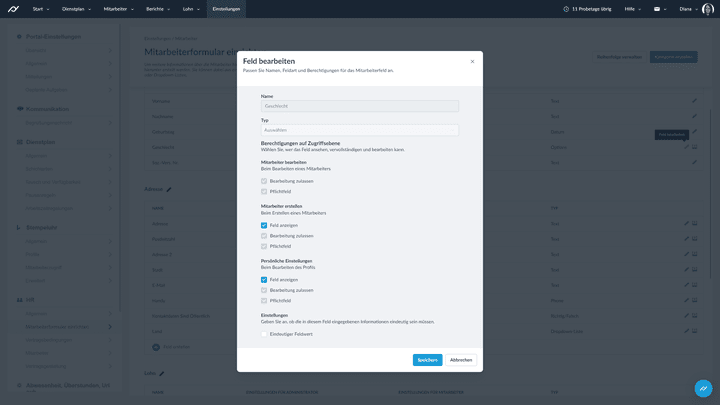Open the Mitarbeiter menu
The width and height of the screenshot is (720, 405).
[118, 9]
